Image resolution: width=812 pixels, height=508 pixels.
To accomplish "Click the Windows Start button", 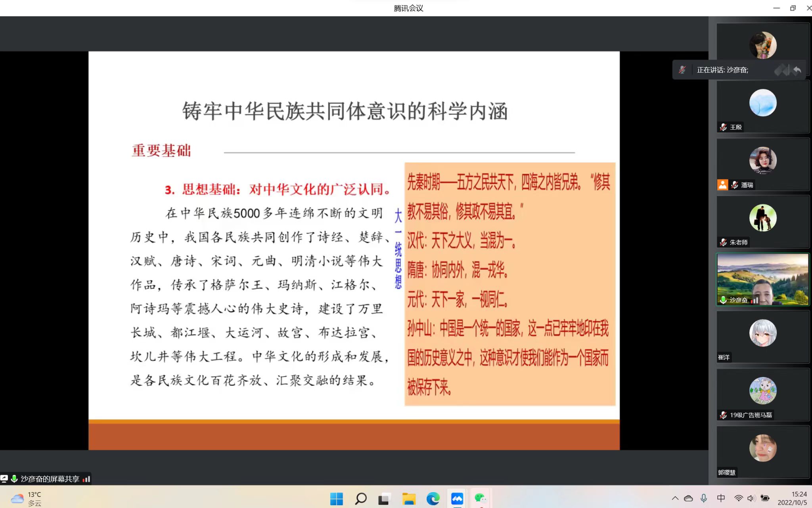I will pos(337,498).
